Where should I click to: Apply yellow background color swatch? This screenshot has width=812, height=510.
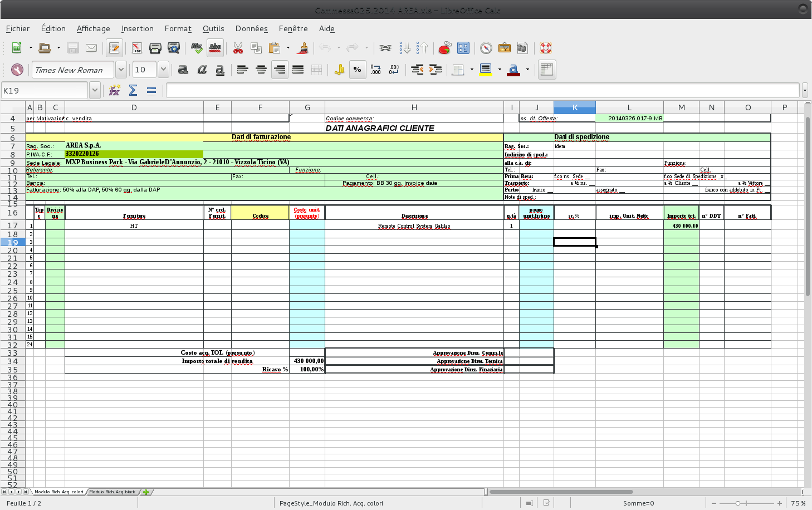[x=486, y=70]
